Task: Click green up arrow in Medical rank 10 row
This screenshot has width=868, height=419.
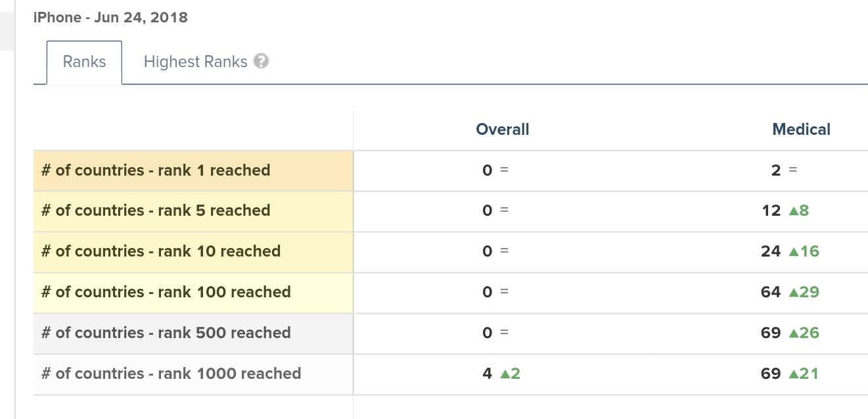Action: 793,252
